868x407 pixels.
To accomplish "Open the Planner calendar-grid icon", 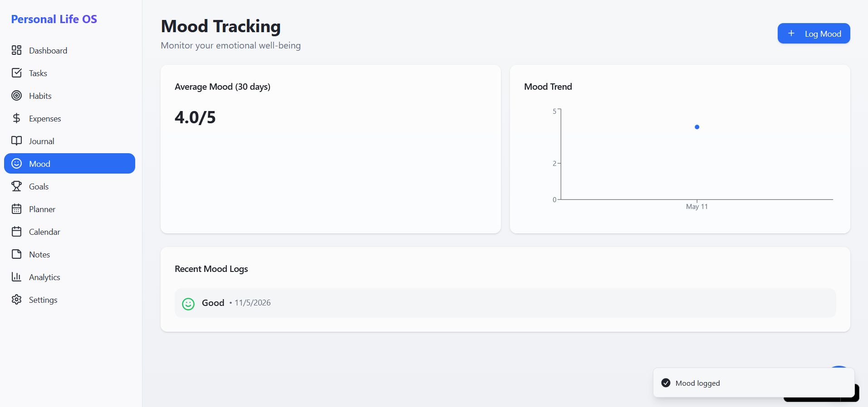I will (x=16, y=209).
